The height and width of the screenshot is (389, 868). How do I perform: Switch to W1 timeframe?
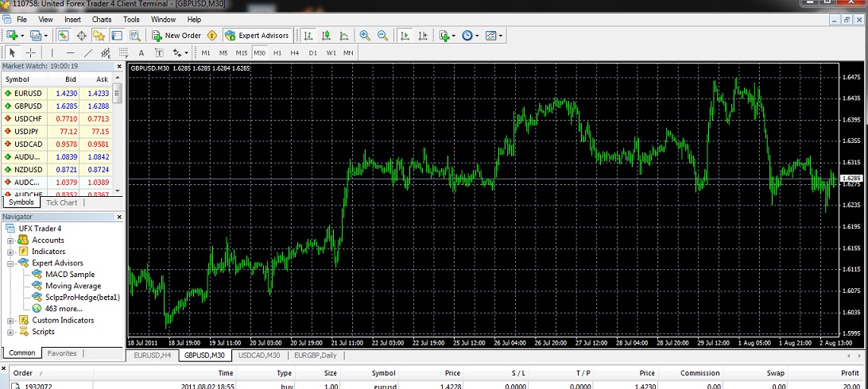(x=331, y=52)
